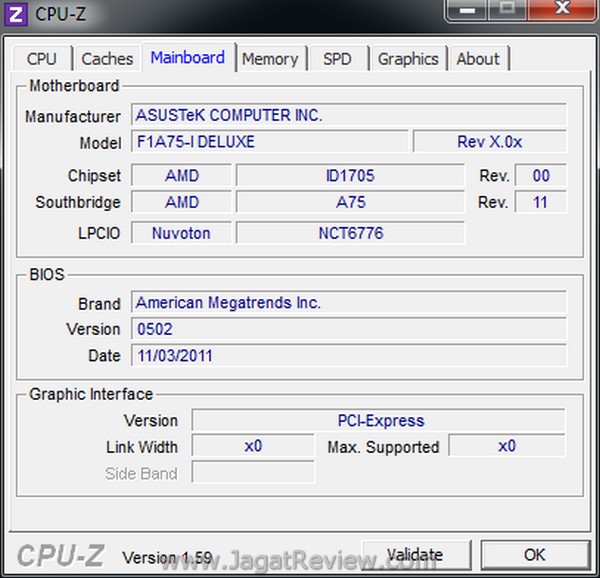The width and height of the screenshot is (600, 578).
Task: Click the BIOS date 11/03/2011 field
Action: pyautogui.click(x=349, y=355)
